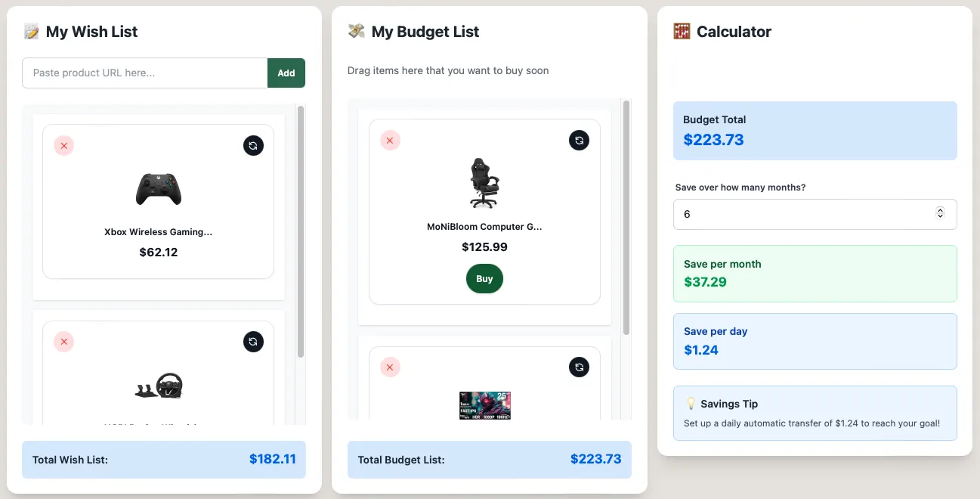Refresh the MoNiBloom Computer chair price

pos(579,140)
